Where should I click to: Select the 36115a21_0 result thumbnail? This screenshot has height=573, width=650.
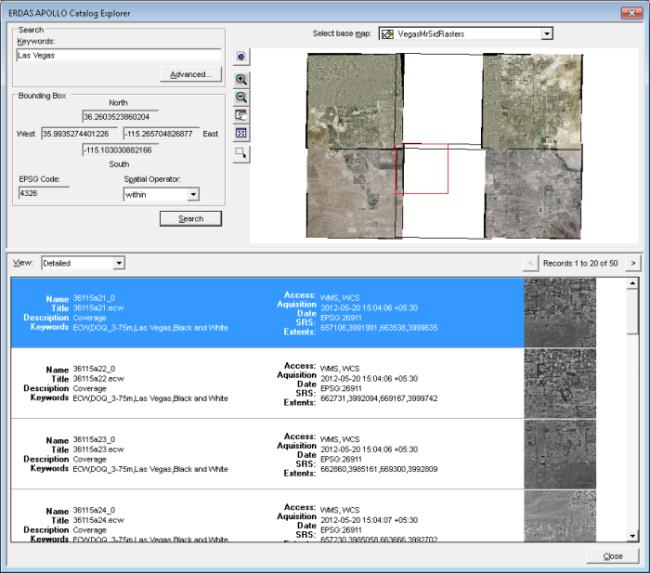560,312
